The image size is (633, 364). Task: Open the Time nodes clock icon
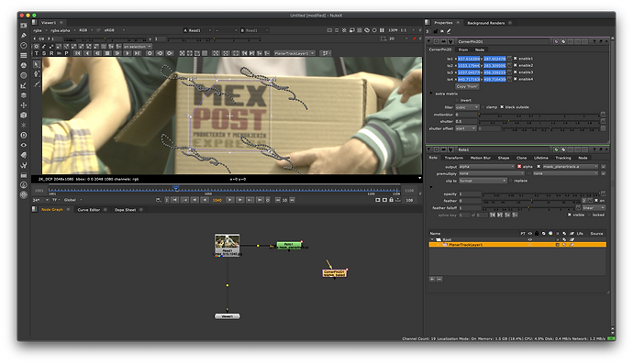tap(24, 46)
